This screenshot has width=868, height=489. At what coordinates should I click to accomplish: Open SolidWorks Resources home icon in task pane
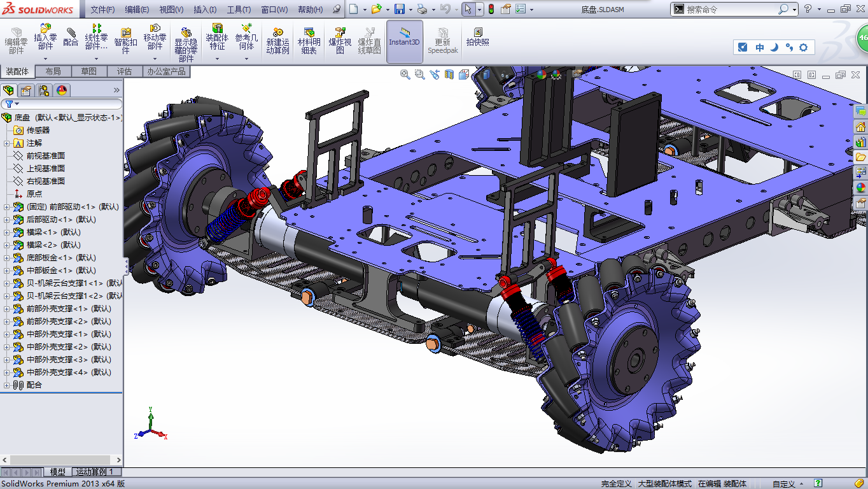pos(861,127)
